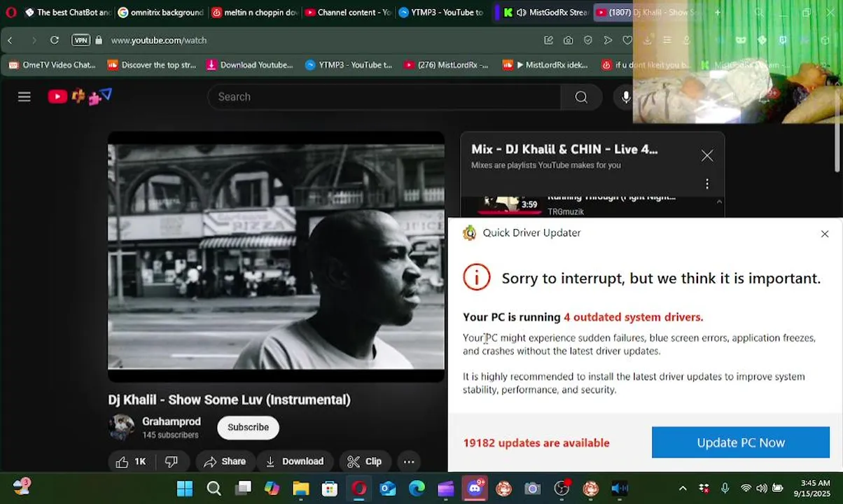Start voice search with the microphone
The width and height of the screenshot is (843, 504).
[x=626, y=97]
